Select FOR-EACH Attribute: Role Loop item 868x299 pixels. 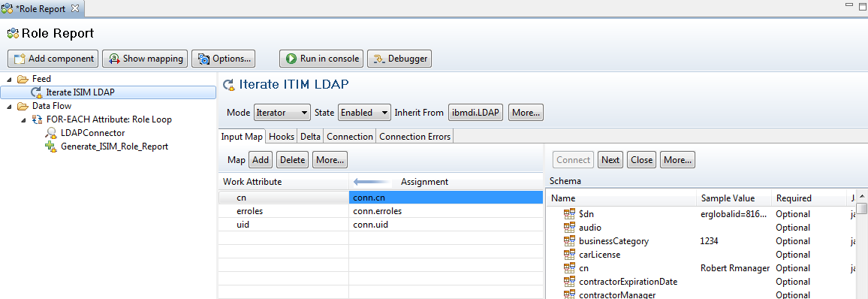[109, 119]
